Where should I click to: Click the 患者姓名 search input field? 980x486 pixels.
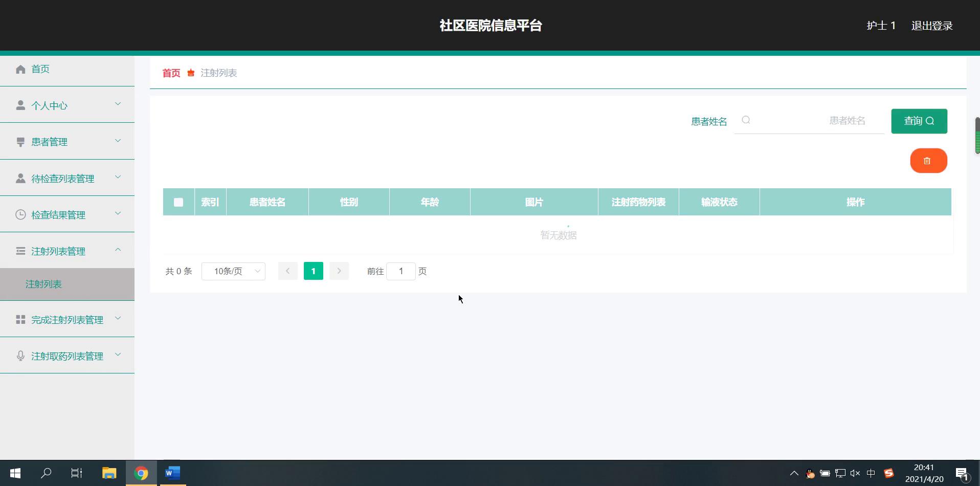(813, 121)
